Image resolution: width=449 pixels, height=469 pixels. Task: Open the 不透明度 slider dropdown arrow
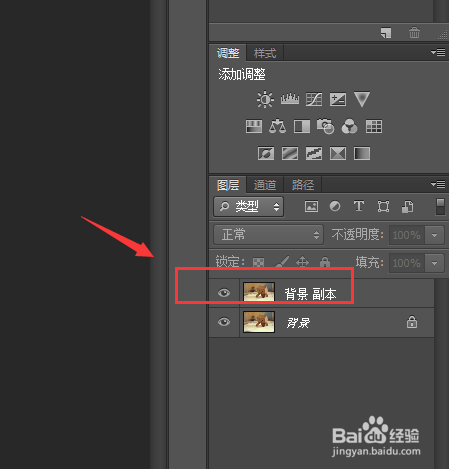(x=434, y=235)
